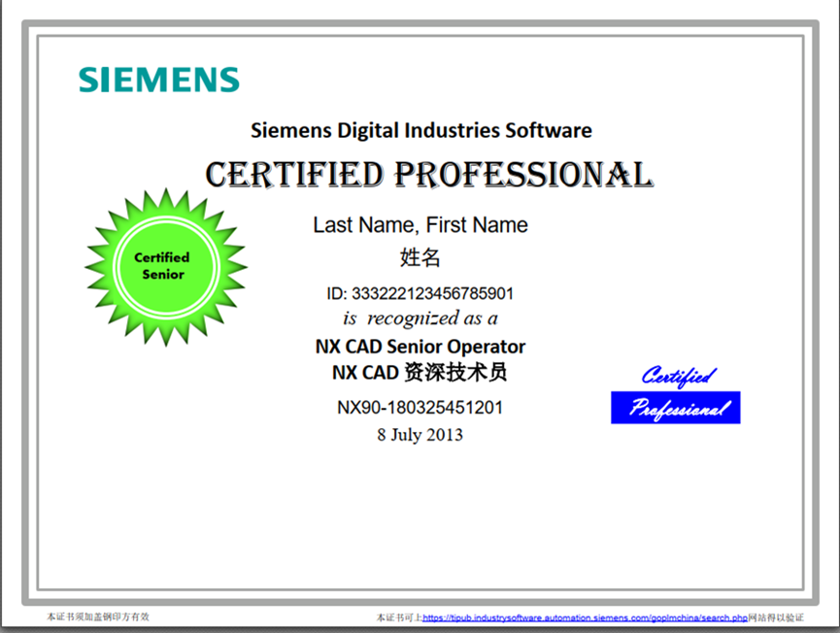Click the green Certified Senior seal badge

[x=166, y=267]
